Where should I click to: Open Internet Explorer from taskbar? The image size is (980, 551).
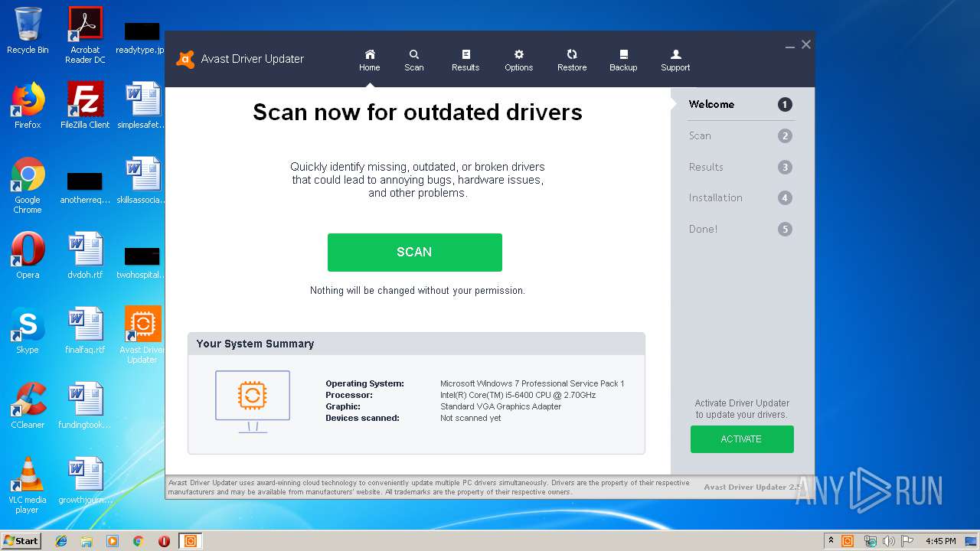click(61, 541)
